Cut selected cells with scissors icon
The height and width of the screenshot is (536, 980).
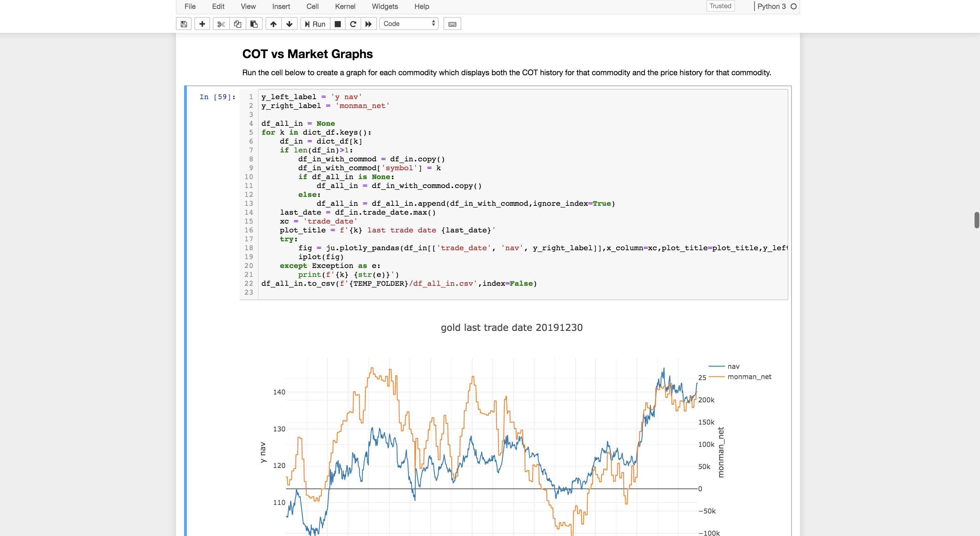point(221,24)
